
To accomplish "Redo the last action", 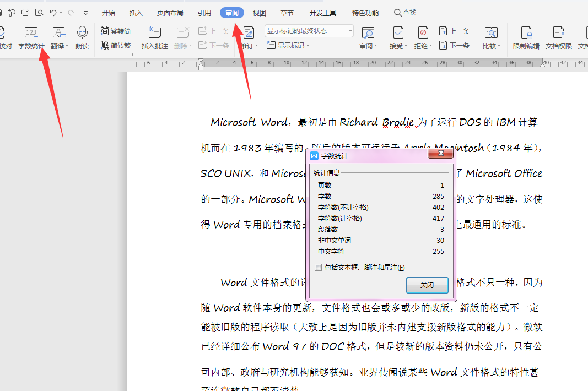I will point(71,13).
